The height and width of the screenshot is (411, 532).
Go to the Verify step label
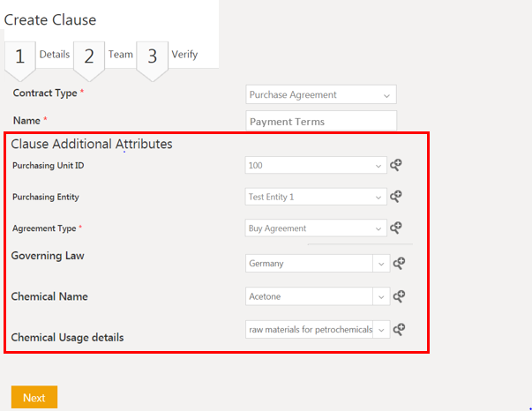184,55
